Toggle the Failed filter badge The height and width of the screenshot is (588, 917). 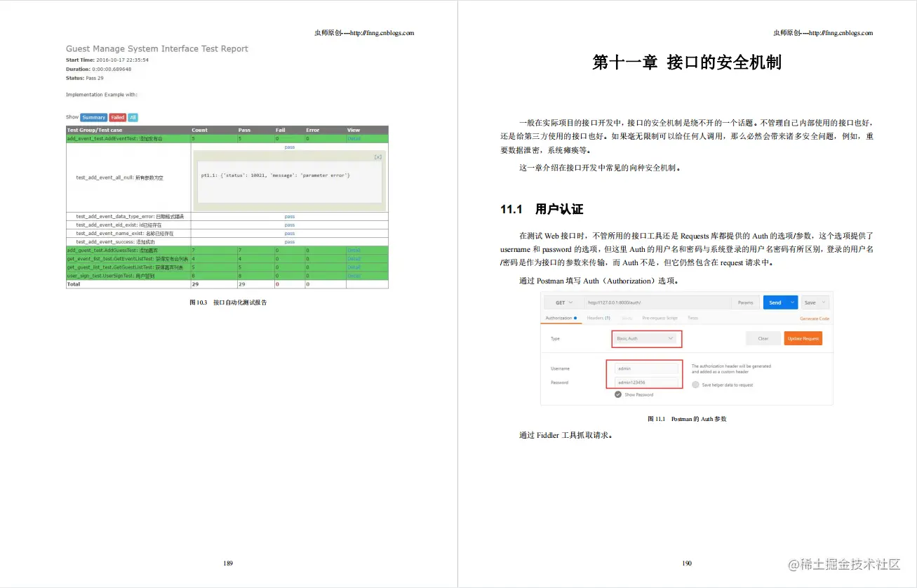[118, 117]
